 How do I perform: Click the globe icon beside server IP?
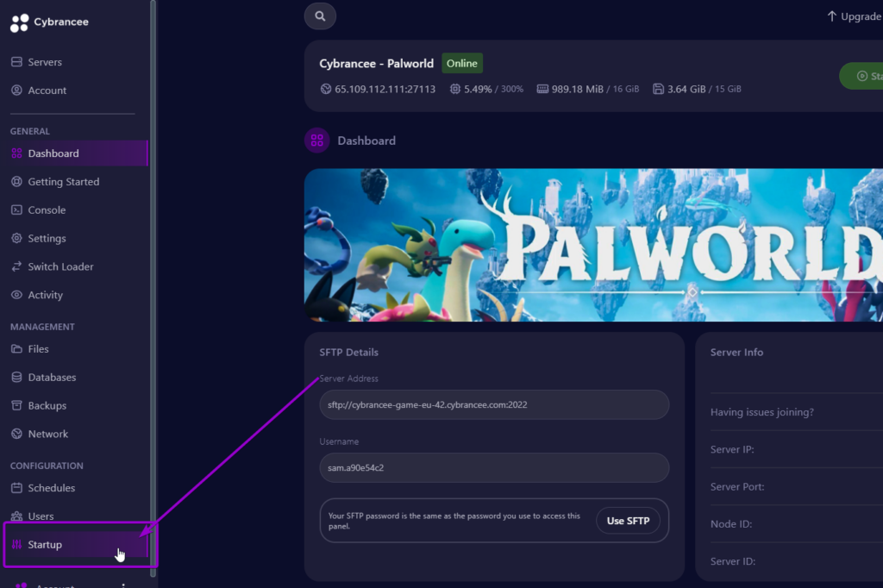tap(325, 89)
